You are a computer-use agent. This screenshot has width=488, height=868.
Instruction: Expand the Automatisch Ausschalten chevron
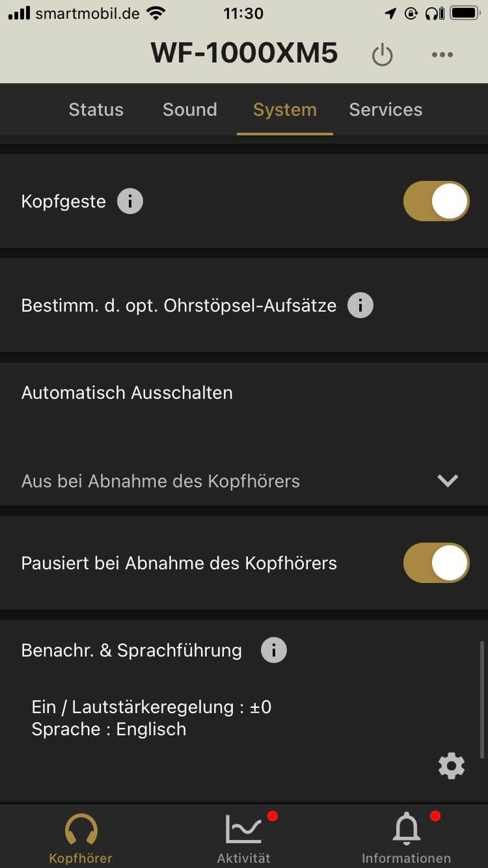448,481
